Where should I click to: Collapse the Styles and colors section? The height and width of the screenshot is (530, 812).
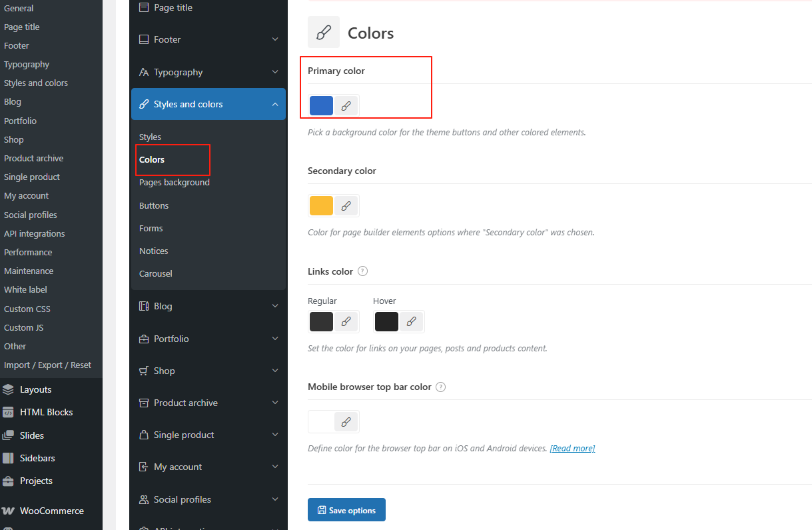point(274,104)
